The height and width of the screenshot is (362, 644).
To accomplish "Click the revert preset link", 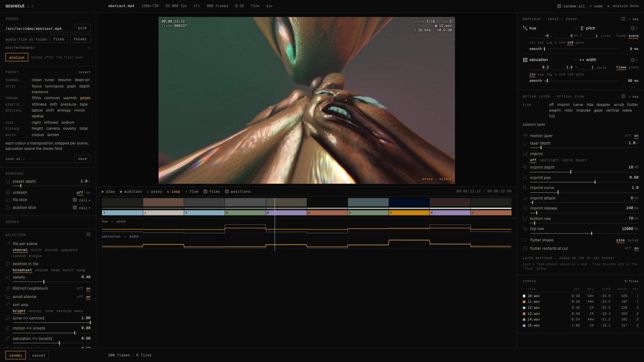I will pyautogui.click(x=85, y=72).
